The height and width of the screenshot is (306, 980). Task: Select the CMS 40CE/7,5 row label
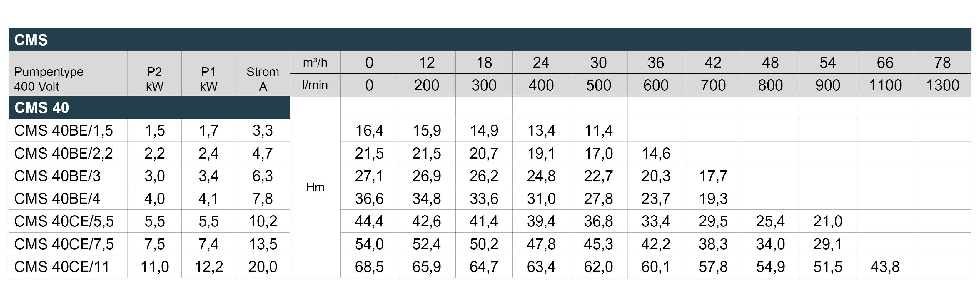64,244
